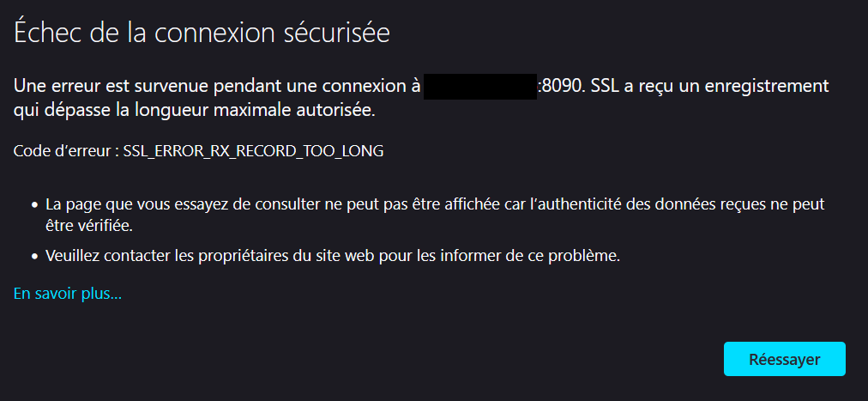
Task: Click the word "connexion" in the heading
Action: (x=216, y=33)
